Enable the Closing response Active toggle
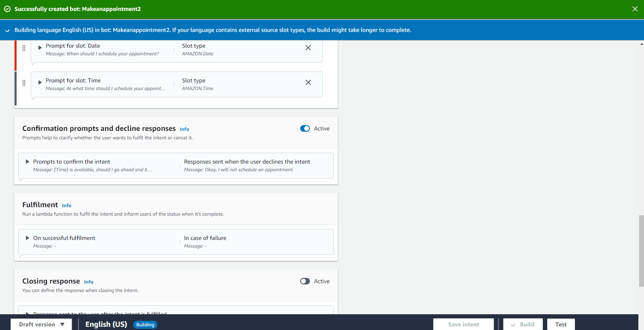This screenshot has width=644, height=330. pyautogui.click(x=305, y=281)
